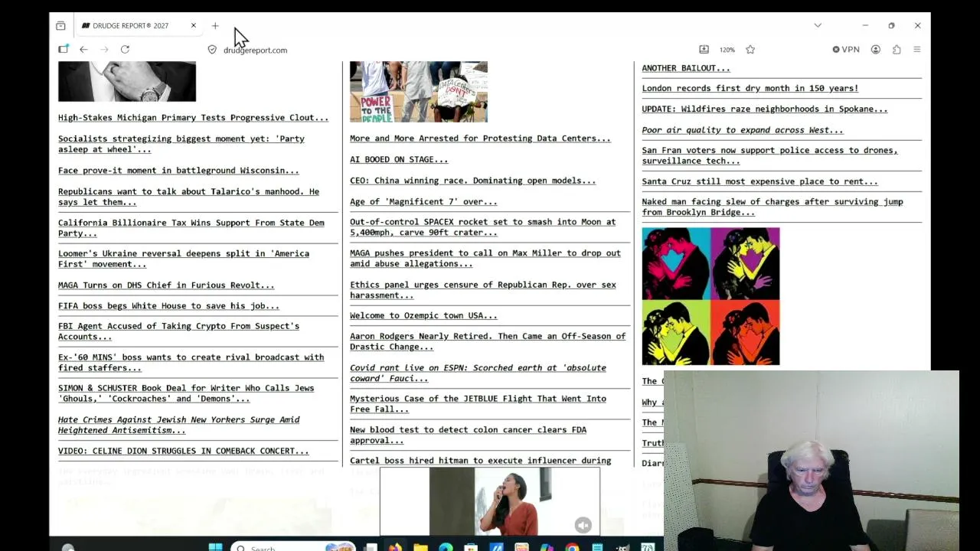Open the VPN panel
Viewport: 980px width, 551px height.
(846, 50)
